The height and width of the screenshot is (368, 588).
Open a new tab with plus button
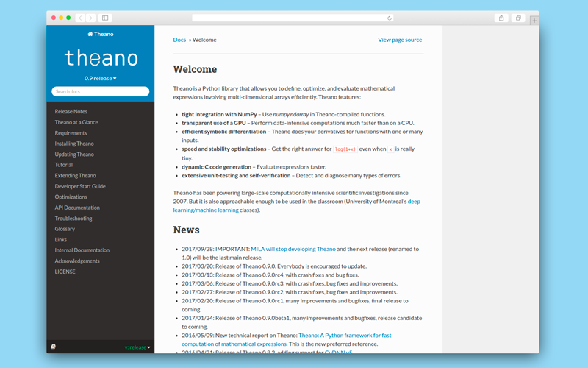[x=534, y=21]
